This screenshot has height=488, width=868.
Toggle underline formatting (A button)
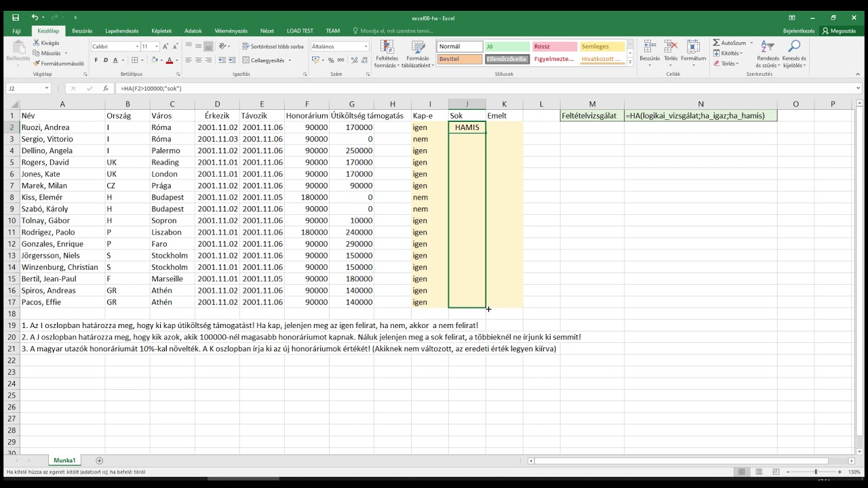point(114,60)
